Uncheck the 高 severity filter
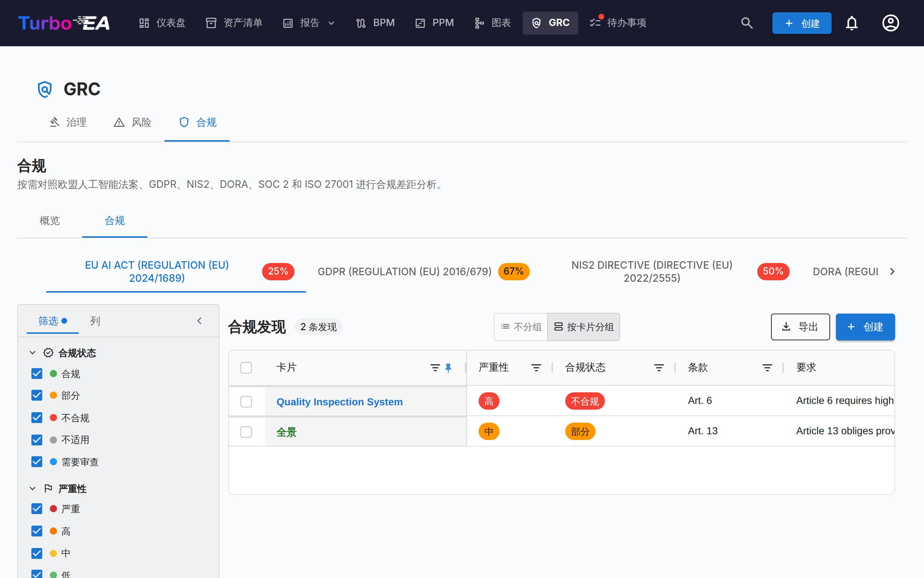The height and width of the screenshot is (578, 924). [x=37, y=531]
